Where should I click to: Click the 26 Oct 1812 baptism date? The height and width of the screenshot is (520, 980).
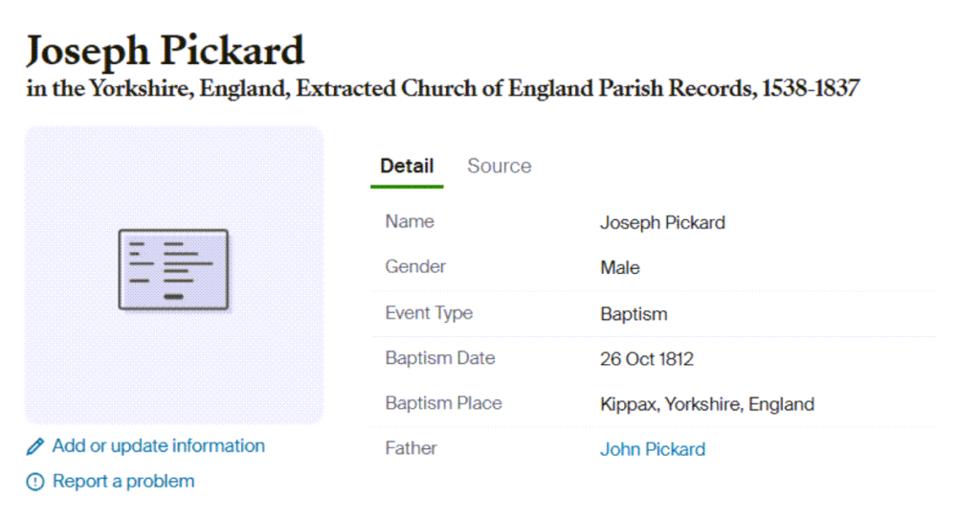pyautogui.click(x=646, y=360)
